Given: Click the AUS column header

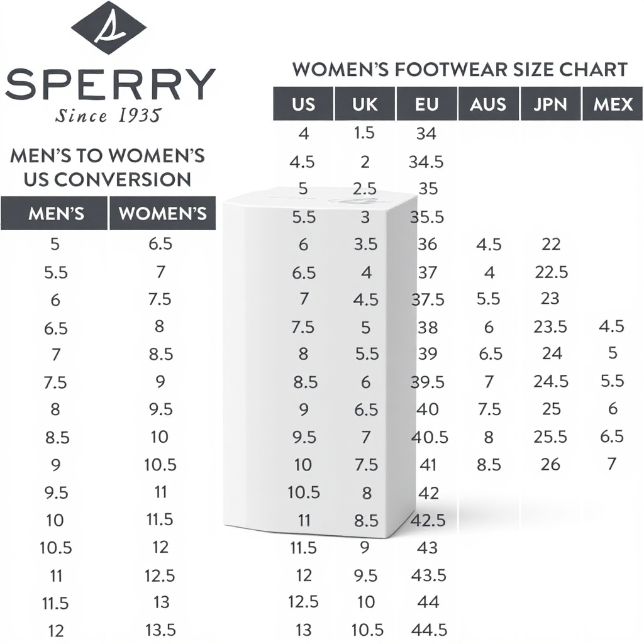Looking at the screenshot, I should click(x=489, y=104).
